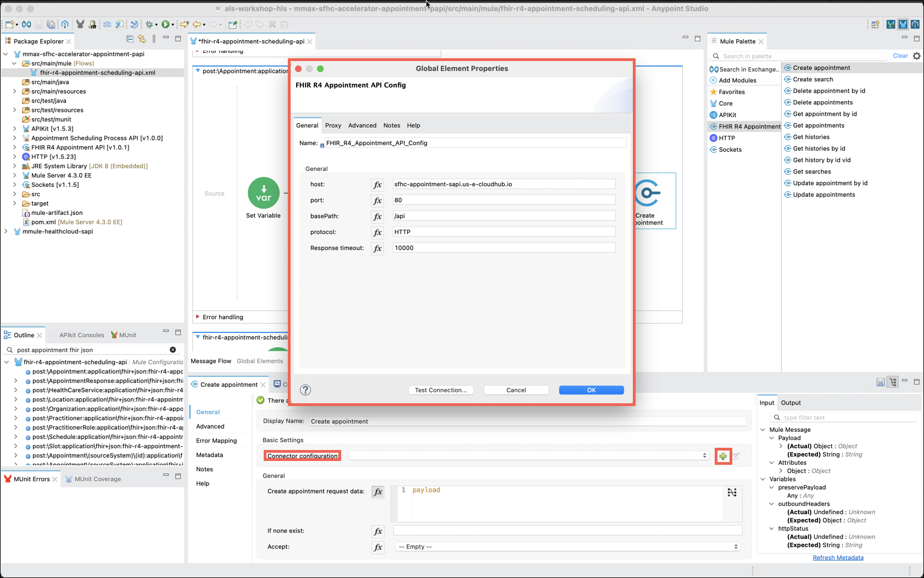Open the Accept dropdown showing Empty
This screenshot has width=924, height=578.
point(567,547)
